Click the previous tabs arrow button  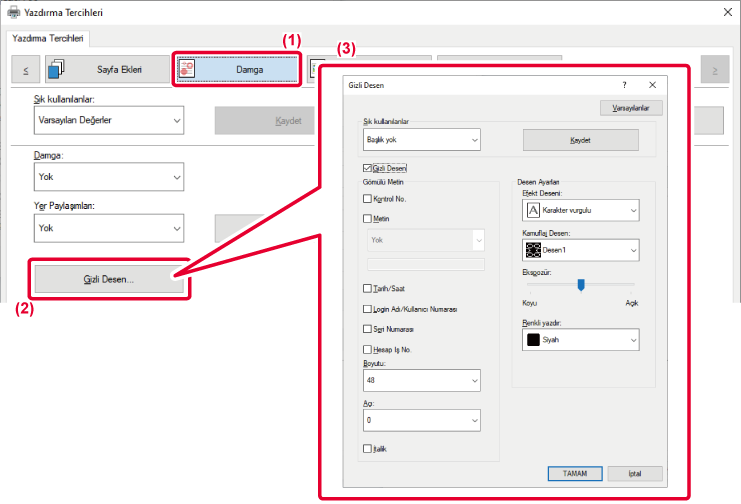[x=25, y=70]
